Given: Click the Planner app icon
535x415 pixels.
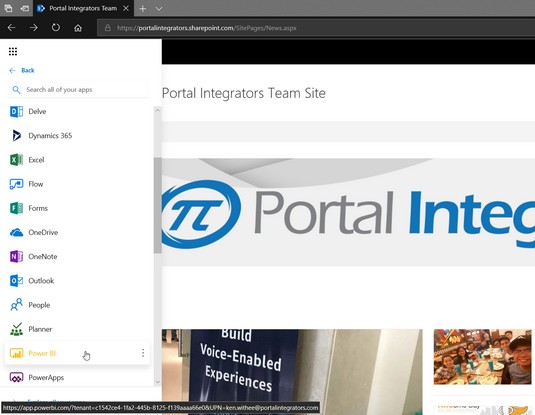Looking at the screenshot, I should (16, 329).
